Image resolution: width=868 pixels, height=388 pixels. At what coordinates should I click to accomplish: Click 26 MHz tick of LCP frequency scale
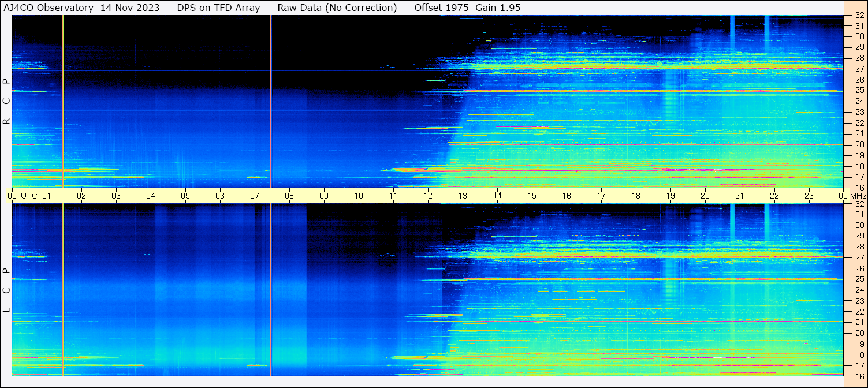tap(859, 268)
